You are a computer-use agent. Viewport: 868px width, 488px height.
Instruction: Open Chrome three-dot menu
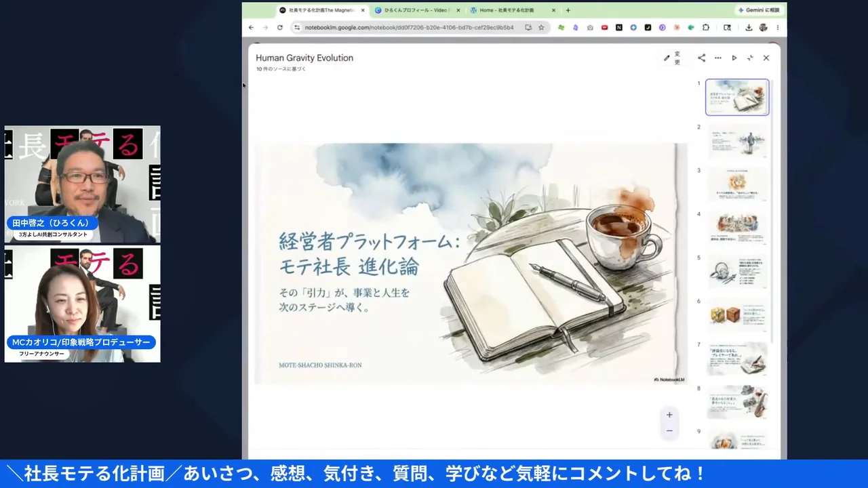tap(778, 28)
